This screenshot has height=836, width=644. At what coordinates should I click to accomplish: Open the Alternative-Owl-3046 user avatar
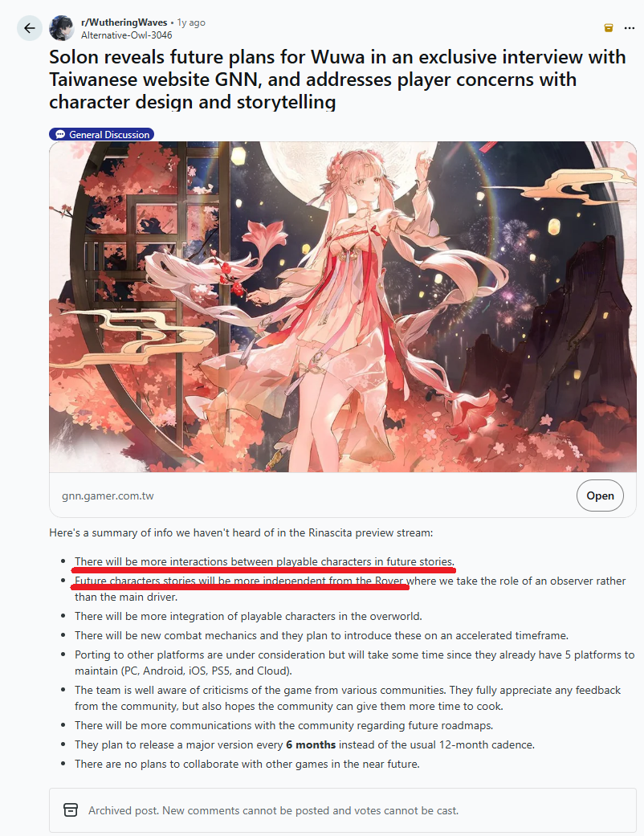pyautogui.click(x=62, y=28)
